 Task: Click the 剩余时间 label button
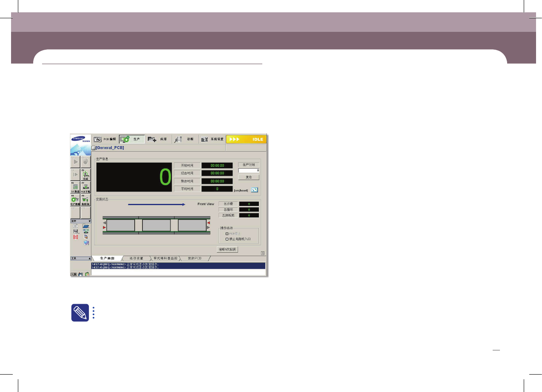coord(187,181)
